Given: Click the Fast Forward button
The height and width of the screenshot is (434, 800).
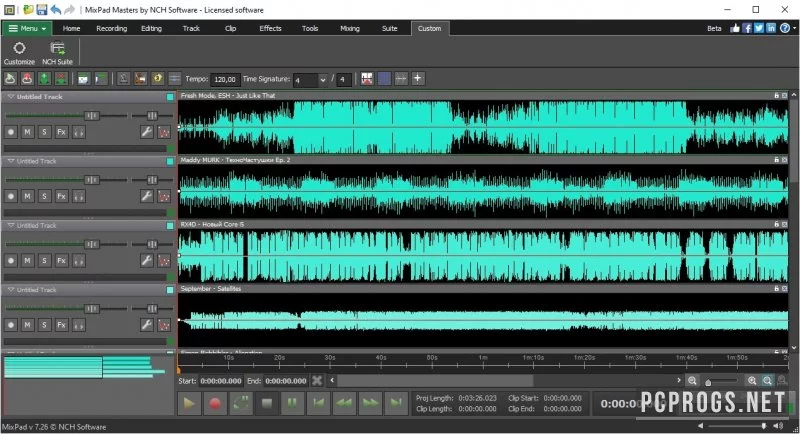Looking at the screenshot, I should 370,403.
